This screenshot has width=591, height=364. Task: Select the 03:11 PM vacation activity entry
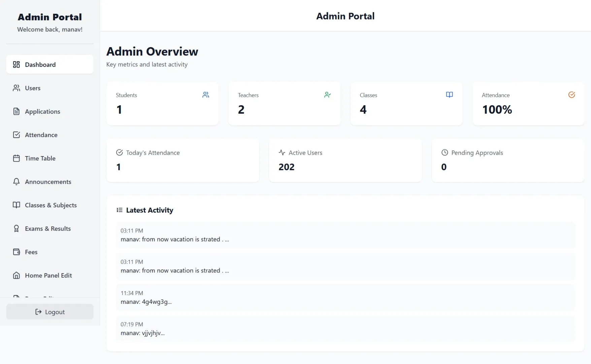coord(346,235)
